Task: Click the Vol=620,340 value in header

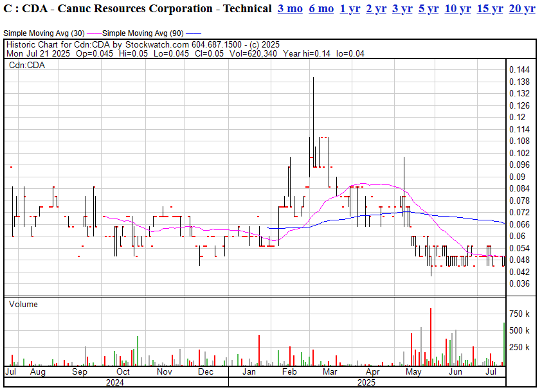Action: 253,53
